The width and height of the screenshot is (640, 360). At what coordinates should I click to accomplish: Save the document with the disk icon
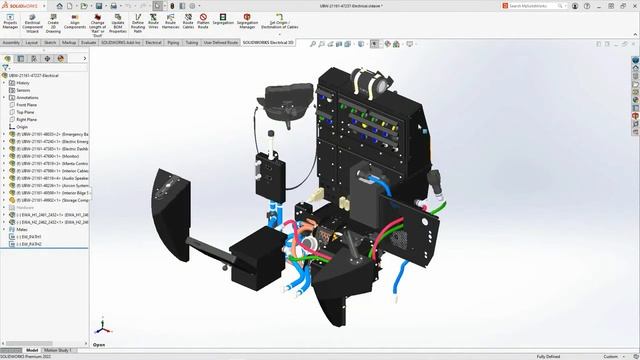pyautogui.click(x=99, y=6)
